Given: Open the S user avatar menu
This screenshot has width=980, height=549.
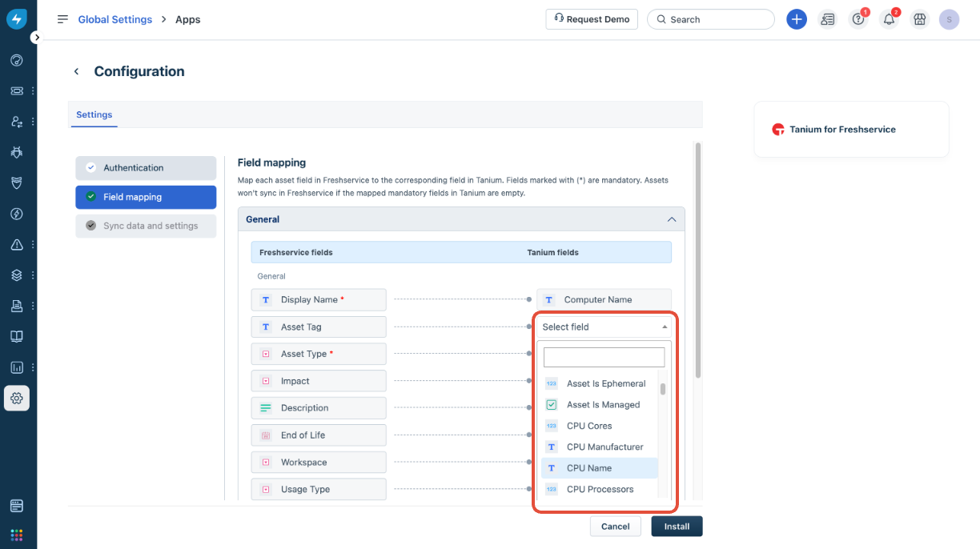Looking at the screenshot, I should pos(950,19).
